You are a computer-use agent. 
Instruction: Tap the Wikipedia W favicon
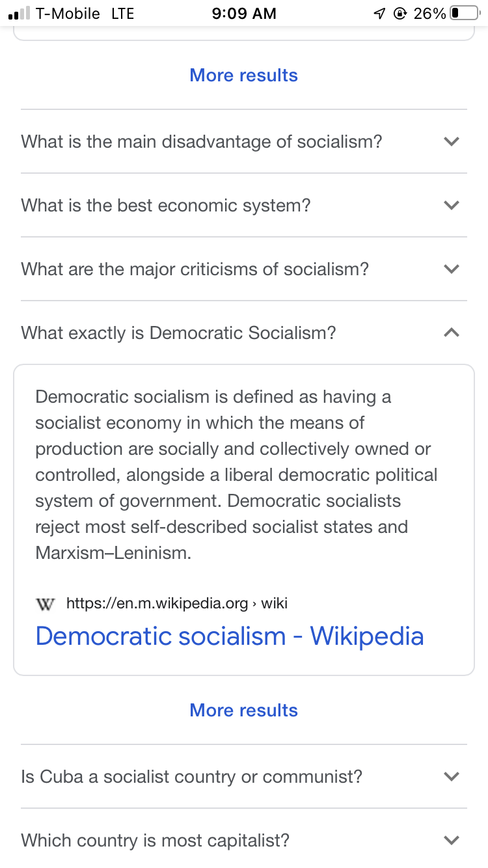point(46,603)
